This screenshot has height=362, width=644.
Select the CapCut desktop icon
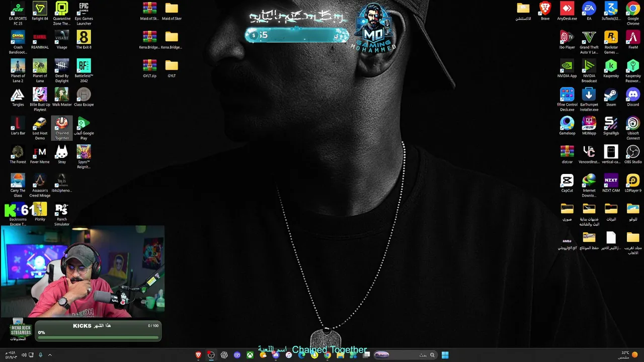point(567,183)
